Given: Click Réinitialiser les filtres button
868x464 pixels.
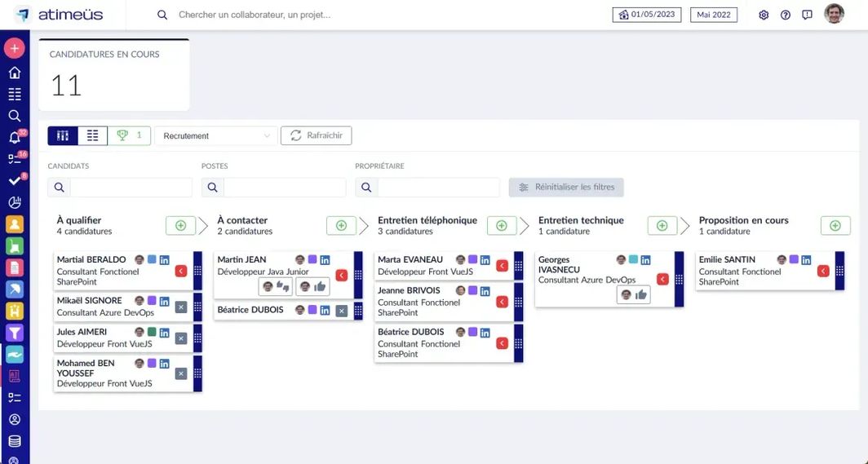Looking at the screenshot, I should pyautogui.click(x=566, y=188).
